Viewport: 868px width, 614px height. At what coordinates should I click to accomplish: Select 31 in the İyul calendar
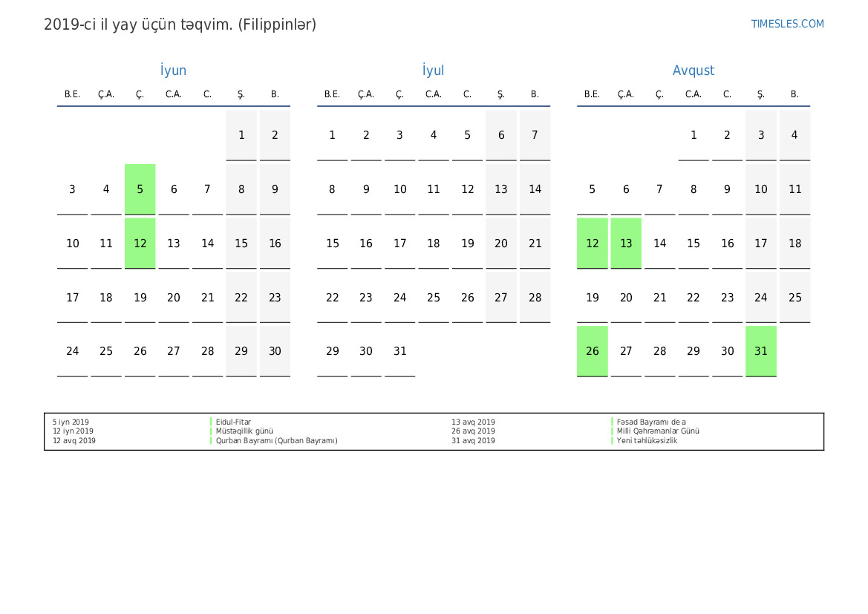click(399, 351)
